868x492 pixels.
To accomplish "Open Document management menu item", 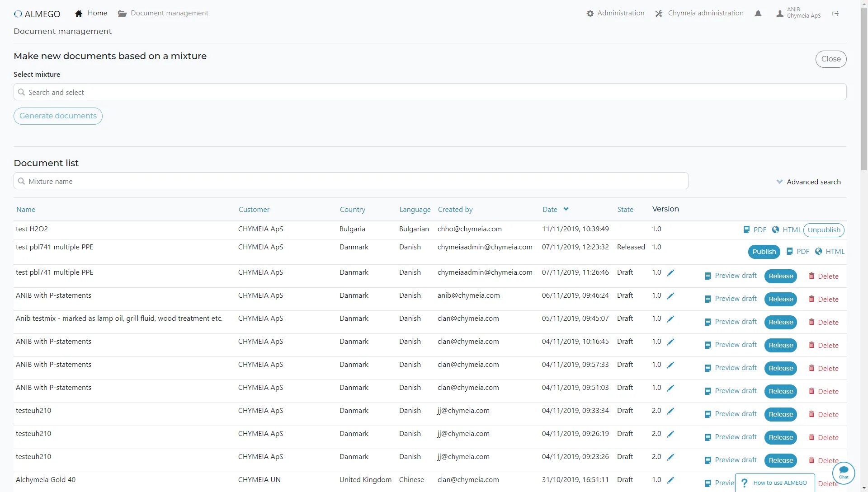I will point(163,13).
